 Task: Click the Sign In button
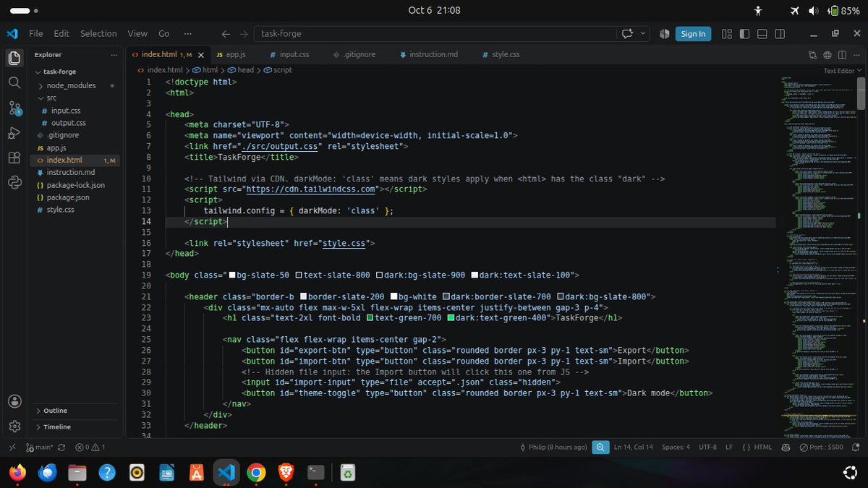[693, 33]
